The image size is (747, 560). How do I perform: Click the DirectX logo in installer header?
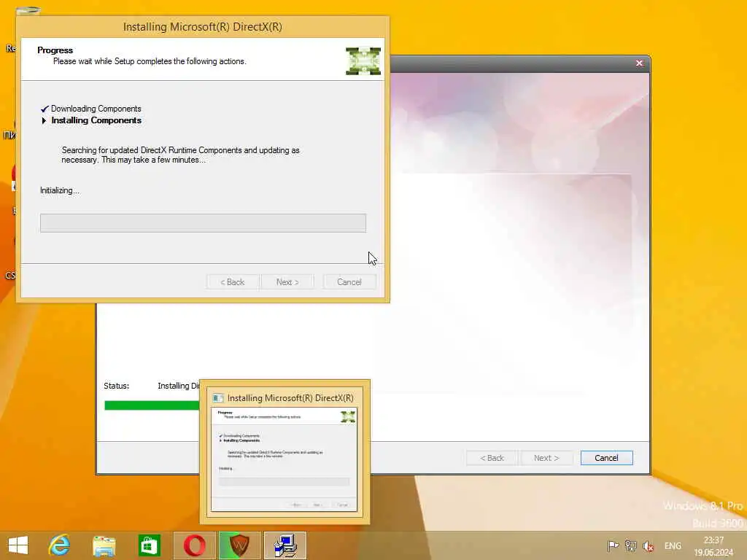tap(363, 61)
